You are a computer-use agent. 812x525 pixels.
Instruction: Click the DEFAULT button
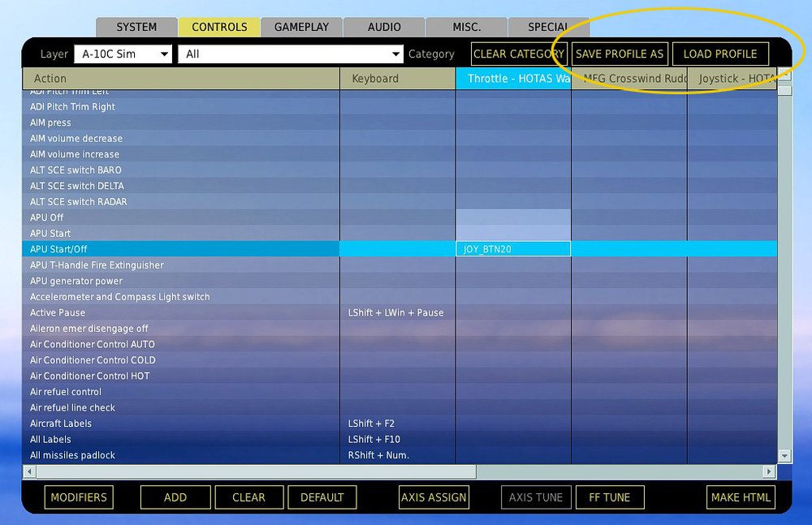[322, 497]
